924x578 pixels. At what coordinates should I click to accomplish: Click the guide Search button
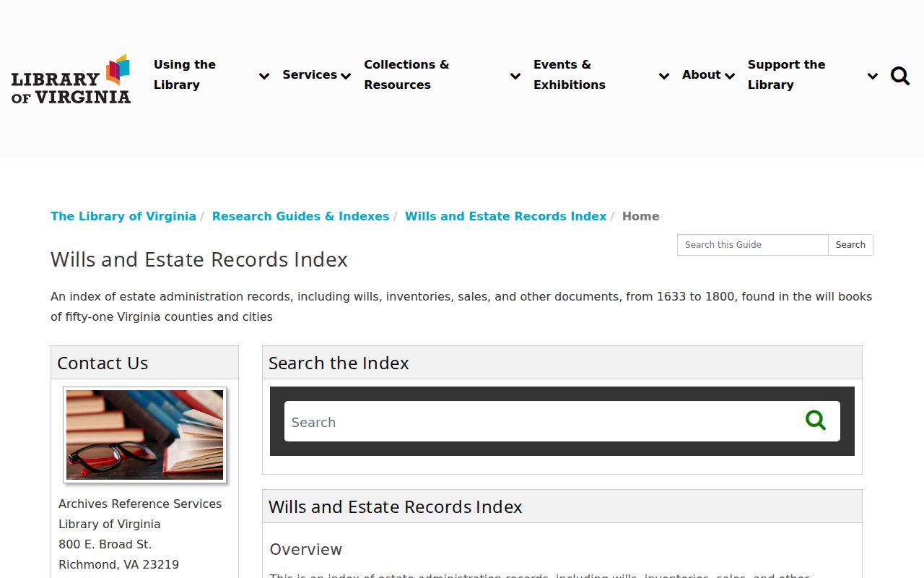click(850, 245)
